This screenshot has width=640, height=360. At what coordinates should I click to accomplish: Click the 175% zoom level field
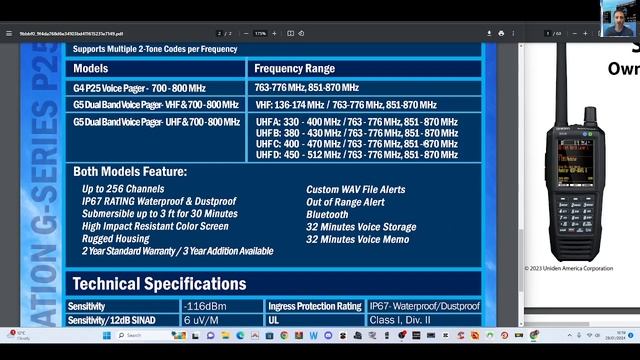click(260, 33)
